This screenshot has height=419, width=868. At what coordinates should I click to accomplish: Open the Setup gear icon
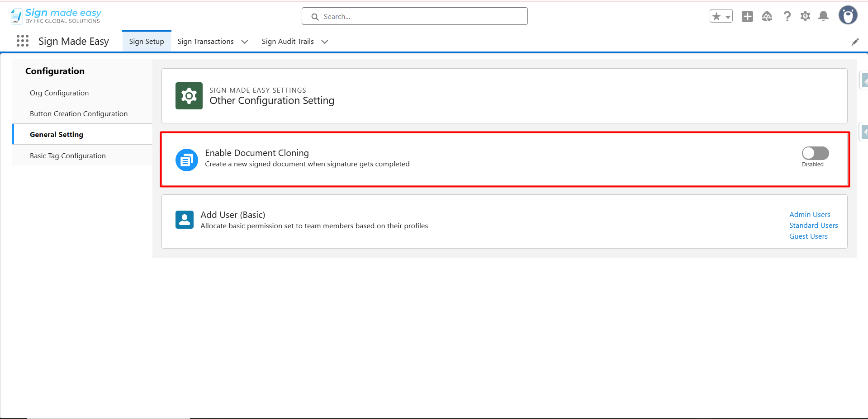805,17
